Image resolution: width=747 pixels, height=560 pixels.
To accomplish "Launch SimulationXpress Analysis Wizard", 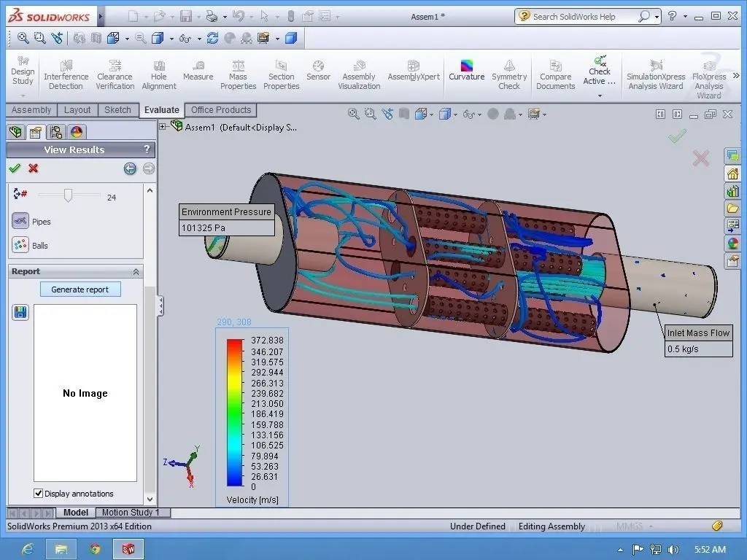I will [x=656, y=75].
